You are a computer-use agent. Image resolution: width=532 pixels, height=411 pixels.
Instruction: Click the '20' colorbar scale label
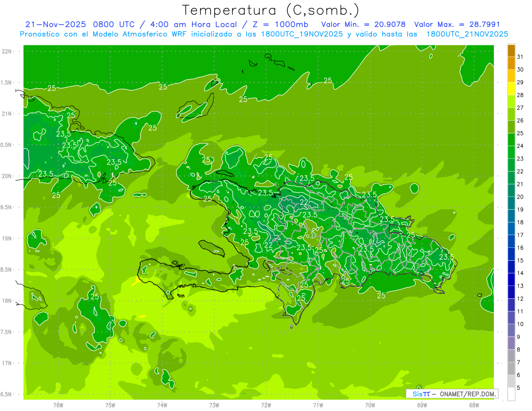point(520,197)
